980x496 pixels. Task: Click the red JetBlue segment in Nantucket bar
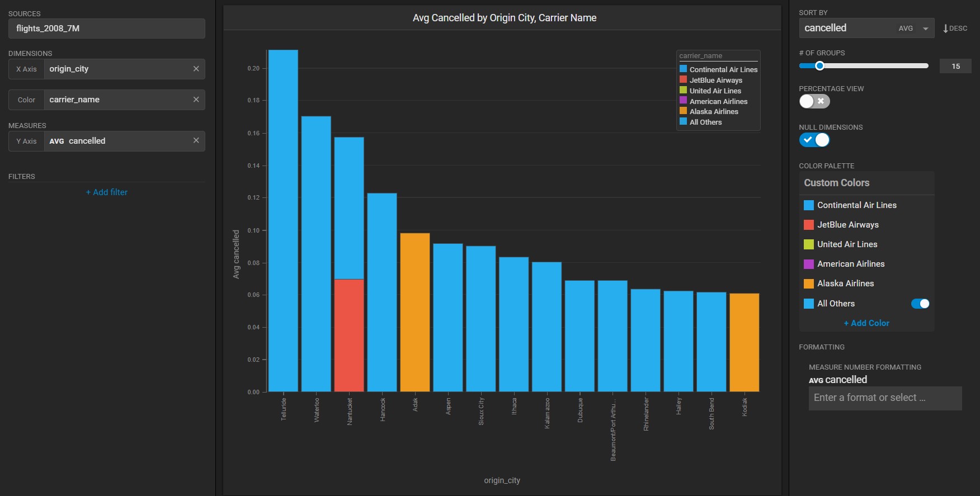[349, 334]
